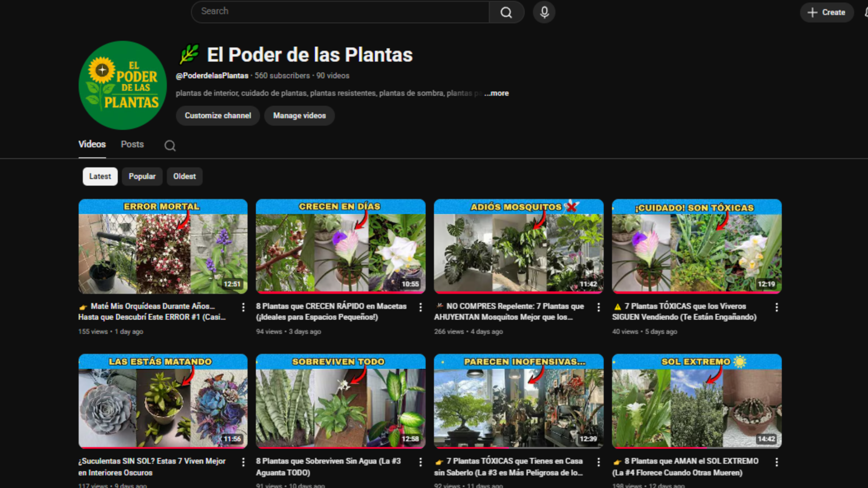Open the LAS ESTÁS MATANDO video thumbnail
Screen dimensions: 868x488
(163, 401)
